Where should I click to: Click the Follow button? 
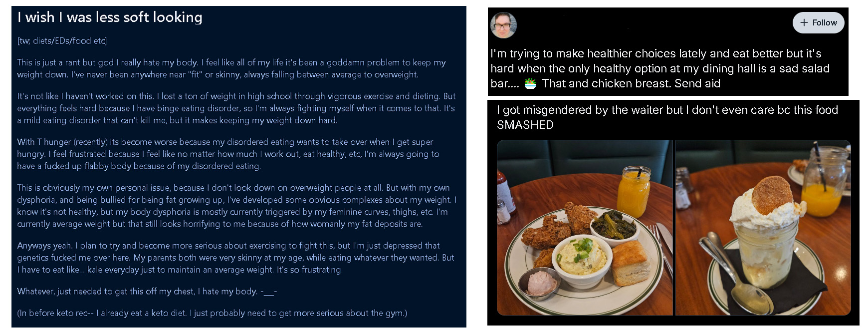point(818,22)
